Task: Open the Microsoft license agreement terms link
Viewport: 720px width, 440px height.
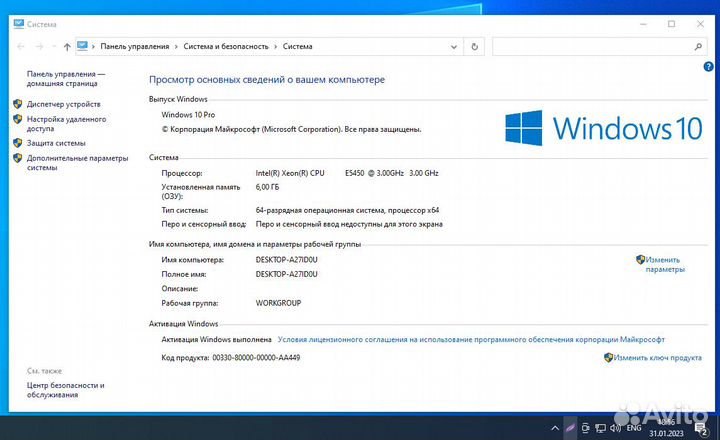Action: point(471,339)
